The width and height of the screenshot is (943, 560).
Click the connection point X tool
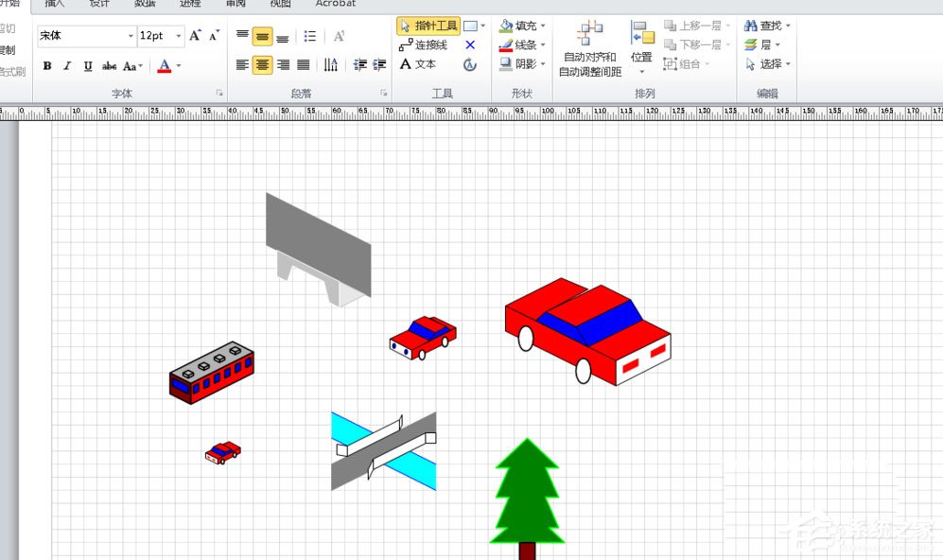(x=470, y=45)
